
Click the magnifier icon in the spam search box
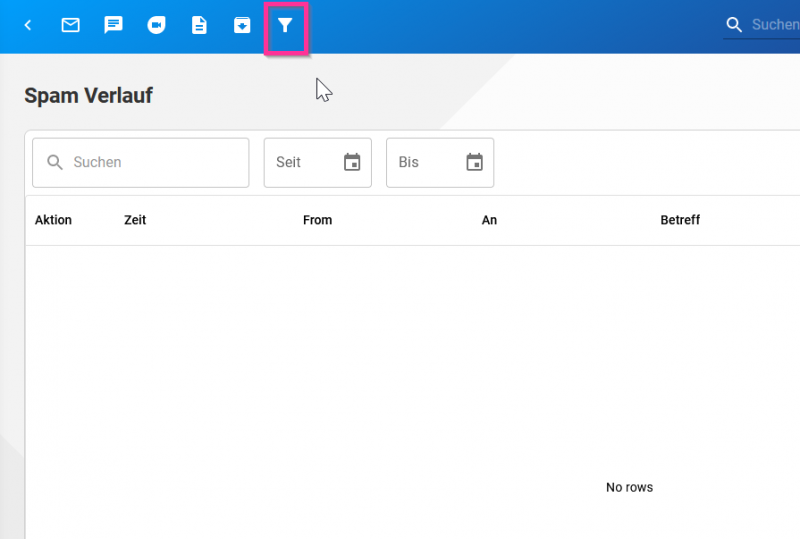click(55, 162)
